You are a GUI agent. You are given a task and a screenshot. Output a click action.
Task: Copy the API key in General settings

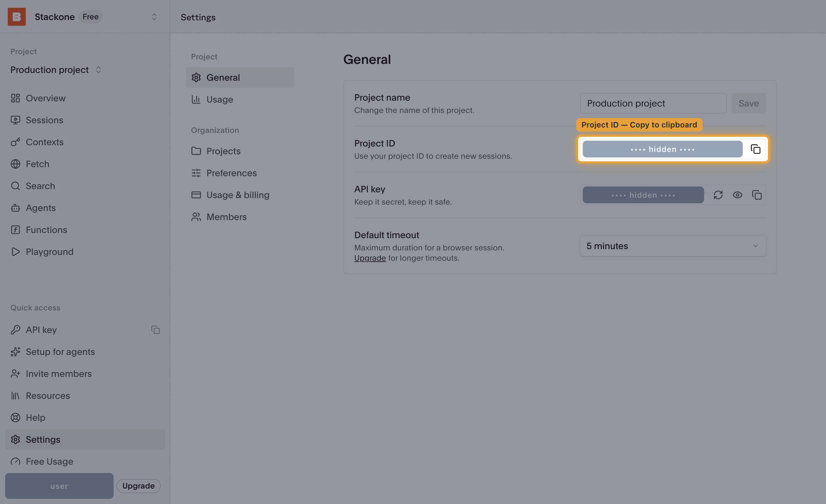(x=757, y=195)
